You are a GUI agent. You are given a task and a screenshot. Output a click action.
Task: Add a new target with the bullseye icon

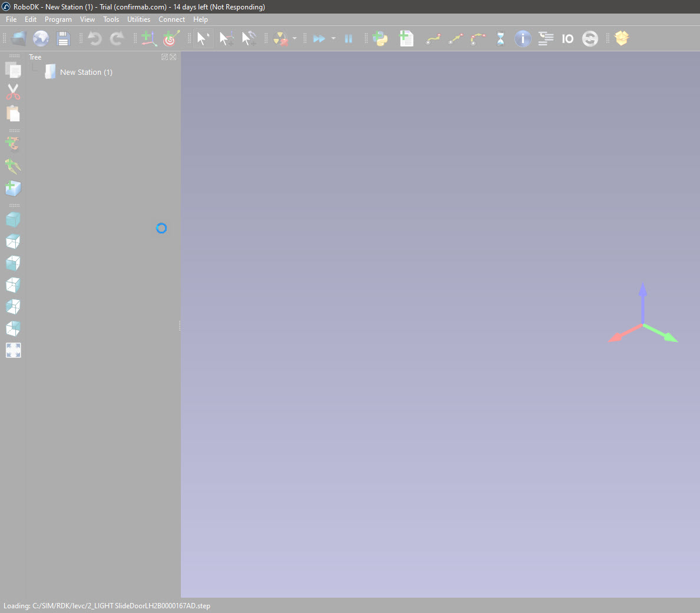(171, 39)
